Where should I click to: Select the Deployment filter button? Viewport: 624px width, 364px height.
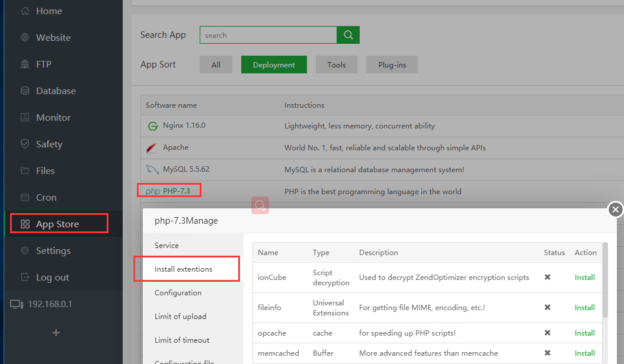click(x=274, y=64)
